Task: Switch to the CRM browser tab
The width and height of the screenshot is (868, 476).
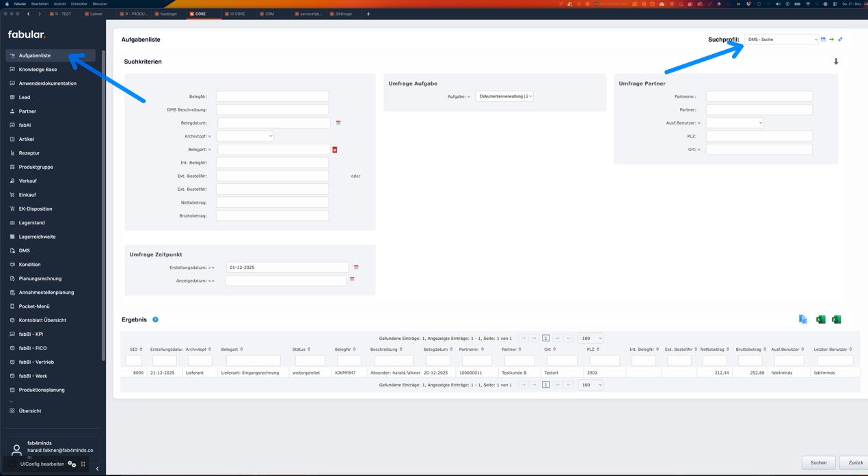Action: (x=271, y=13)
